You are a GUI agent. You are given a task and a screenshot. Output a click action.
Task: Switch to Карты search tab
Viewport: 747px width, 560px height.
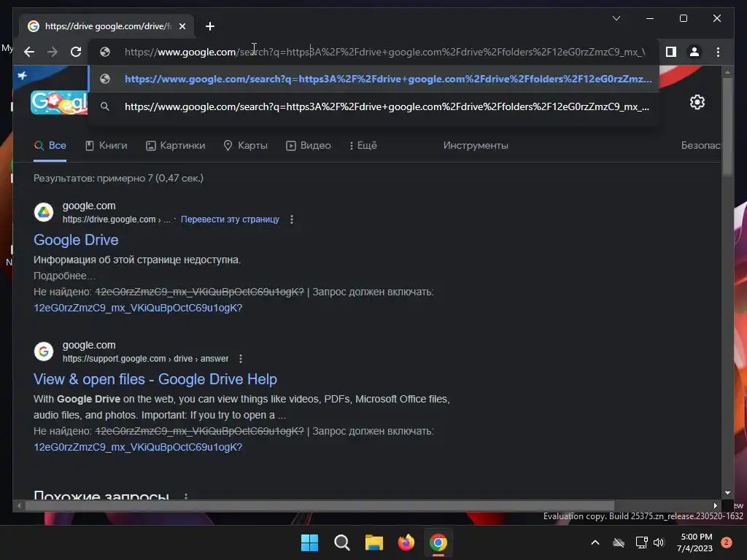click(x=245, y=146)
